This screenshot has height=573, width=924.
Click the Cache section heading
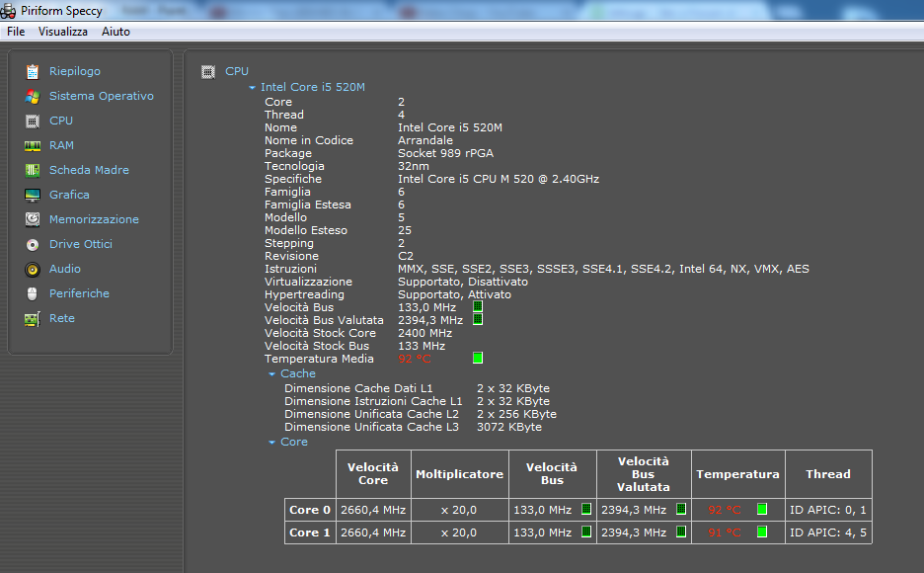(x=298, y=373)
